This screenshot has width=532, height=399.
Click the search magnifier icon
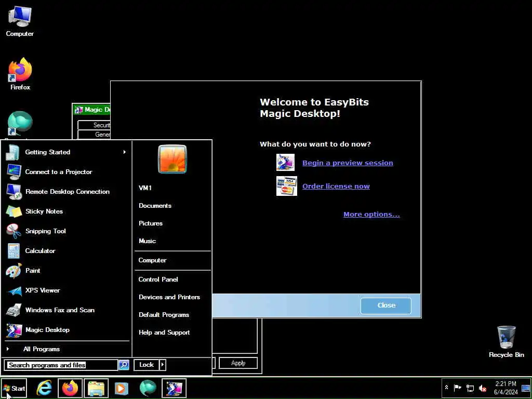coord(124,365)
